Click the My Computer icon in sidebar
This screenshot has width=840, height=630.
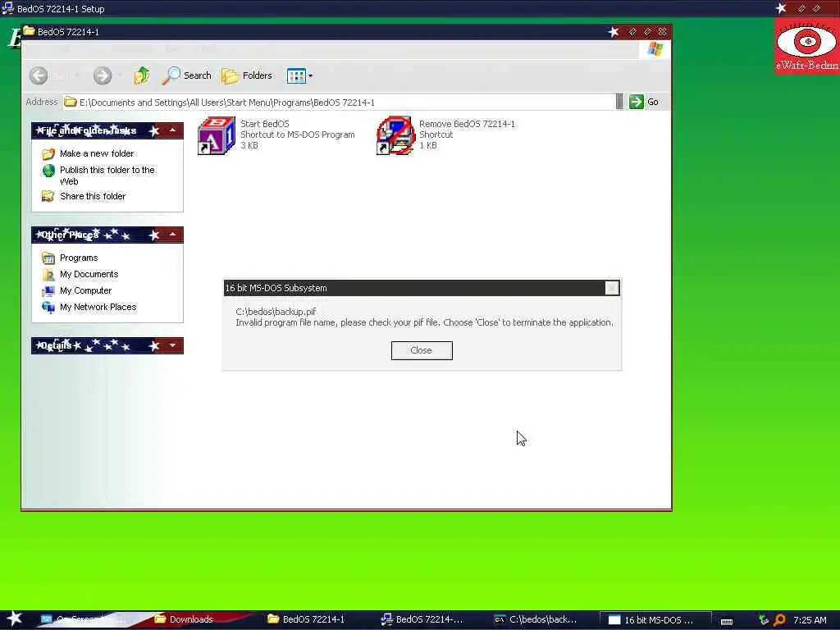click(48, 291)
